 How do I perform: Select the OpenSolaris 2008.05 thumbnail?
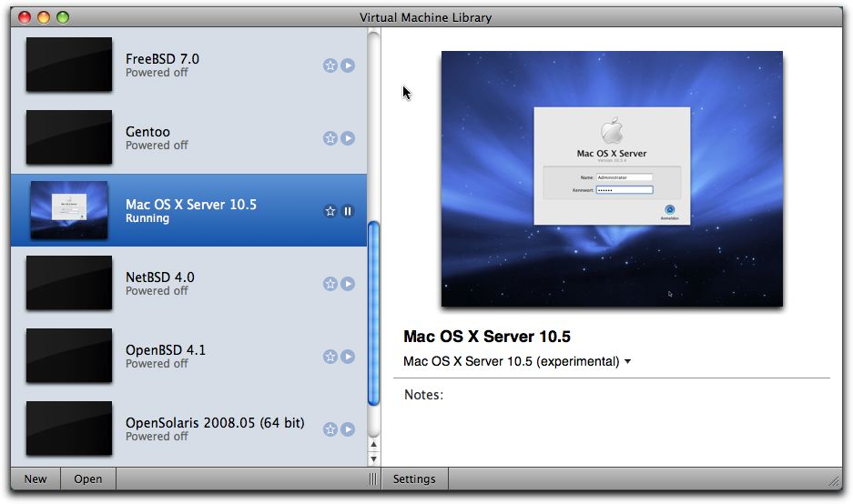[x=69, y=428]
